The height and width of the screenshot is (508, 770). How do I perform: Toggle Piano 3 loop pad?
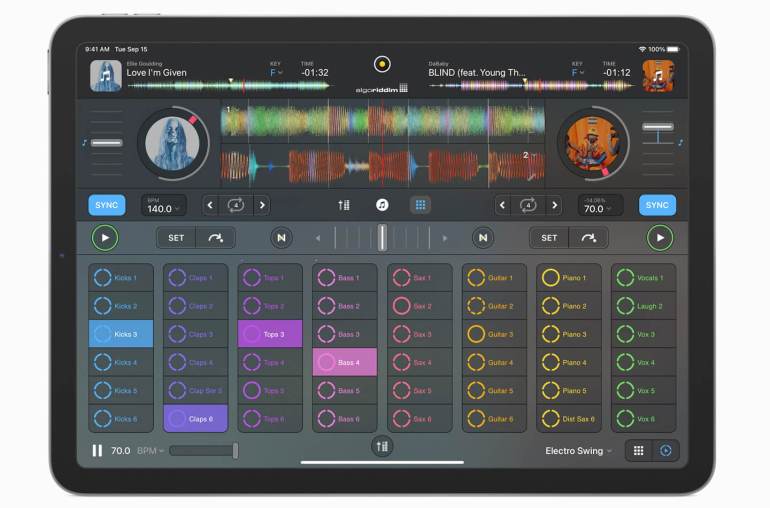pos(569,334)
